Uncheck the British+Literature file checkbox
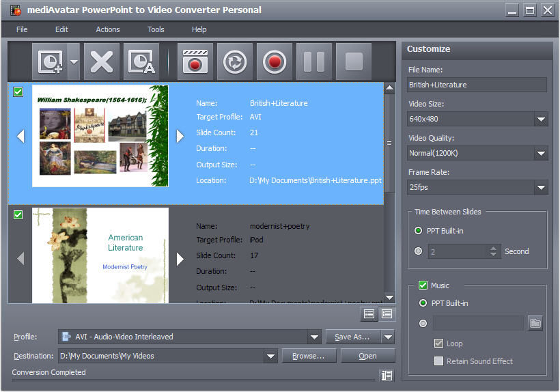560x392 pixels. (18, 92)
